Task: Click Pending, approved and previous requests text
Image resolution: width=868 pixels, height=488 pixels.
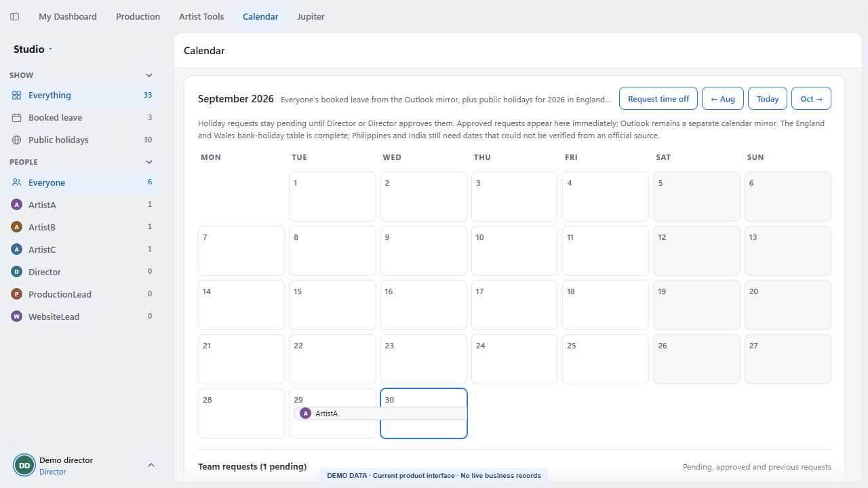Action: click(757, 467)
